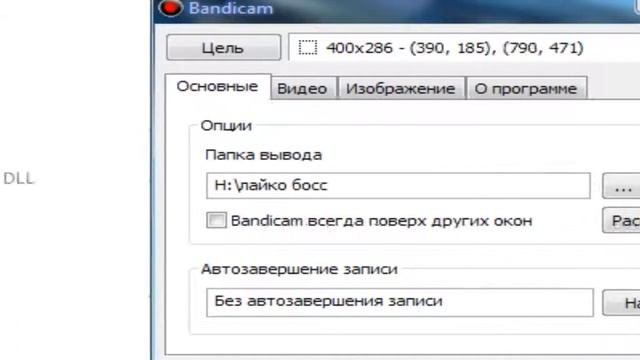Open the Изображение tab

[401, 88]
